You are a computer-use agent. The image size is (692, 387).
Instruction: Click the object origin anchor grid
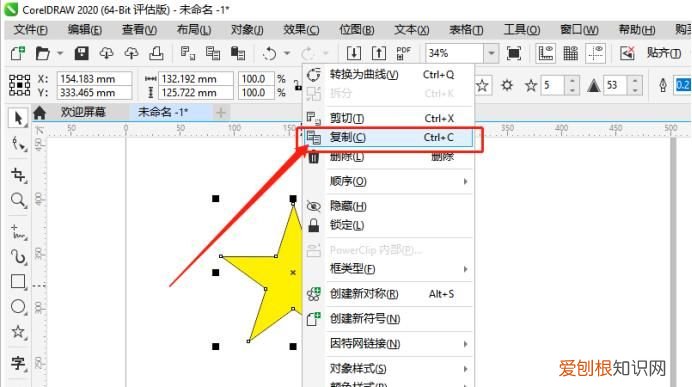[20, 85]
